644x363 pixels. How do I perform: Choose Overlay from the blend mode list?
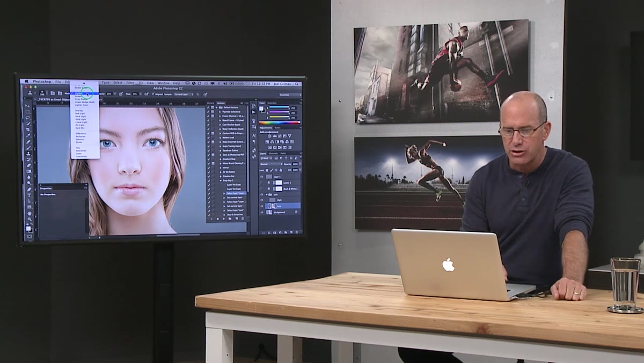pyautogui.click(x=79, y=111)
